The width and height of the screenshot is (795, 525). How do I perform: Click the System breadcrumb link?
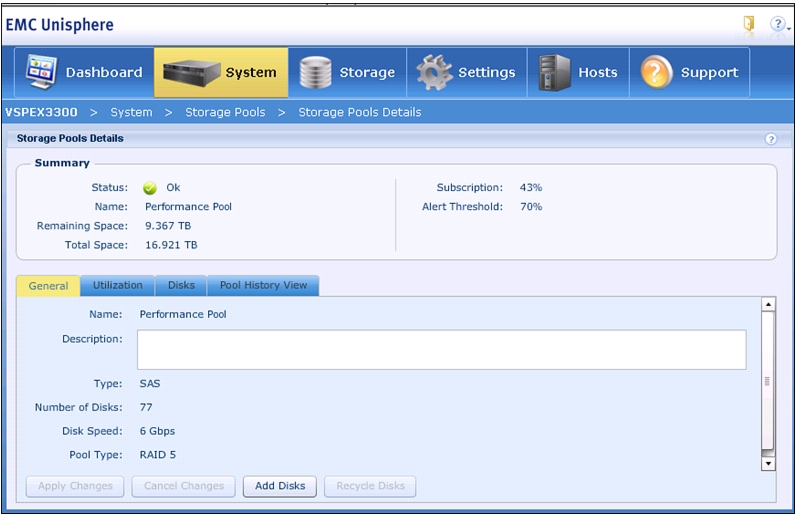tap(131, 112)
